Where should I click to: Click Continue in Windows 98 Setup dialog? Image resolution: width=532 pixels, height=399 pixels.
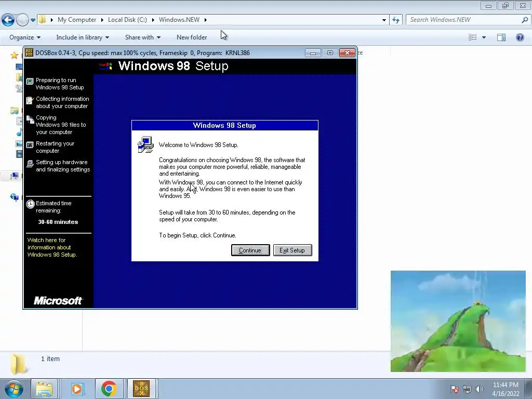pyautogui.click(x=250, y=250)
